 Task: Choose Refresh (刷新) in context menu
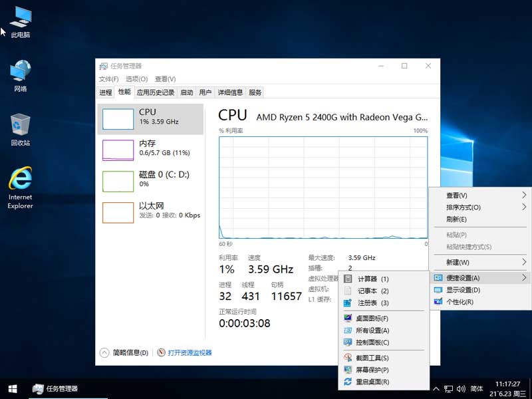pyautogui.click(x=456, y=219)
